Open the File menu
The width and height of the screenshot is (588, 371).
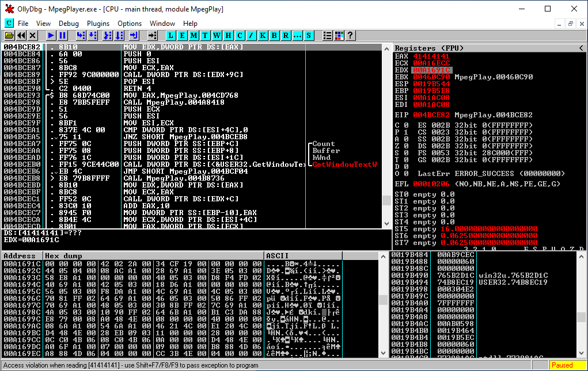coord(23,23)
